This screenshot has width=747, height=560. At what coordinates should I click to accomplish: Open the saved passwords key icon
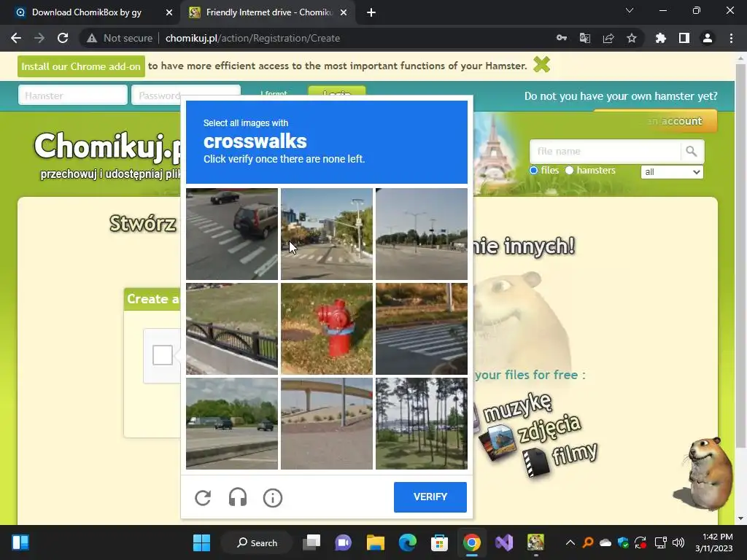click(562, 38)
